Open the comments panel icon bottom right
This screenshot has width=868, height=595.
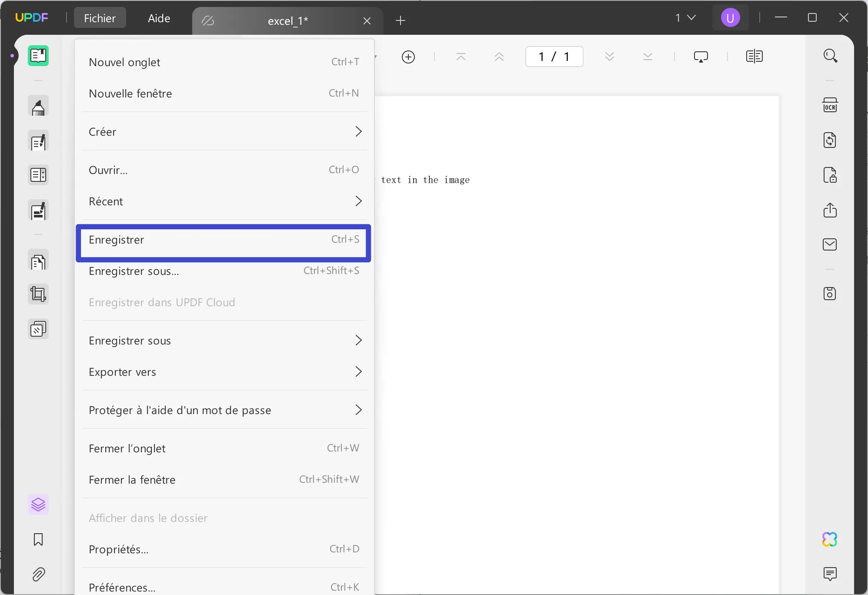[x=830, y=574]
